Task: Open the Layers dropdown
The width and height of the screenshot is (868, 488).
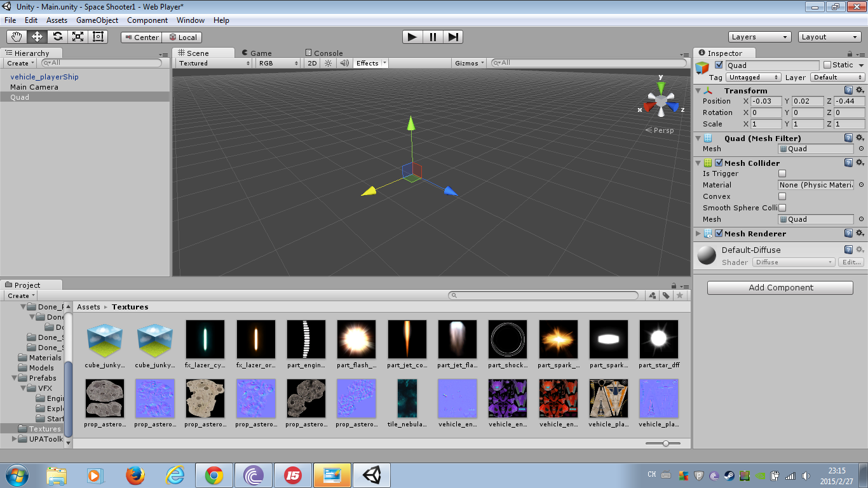Action: tap(759, 37)
